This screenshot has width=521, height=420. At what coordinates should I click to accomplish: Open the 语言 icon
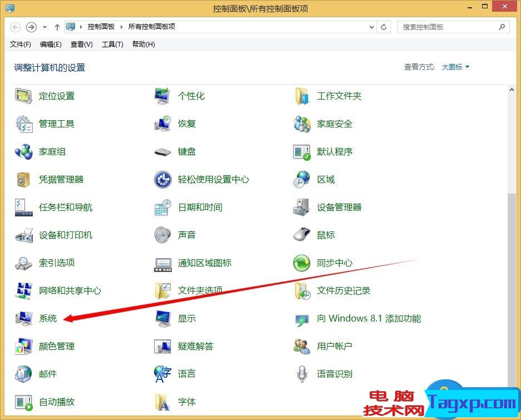click(163, 374)
